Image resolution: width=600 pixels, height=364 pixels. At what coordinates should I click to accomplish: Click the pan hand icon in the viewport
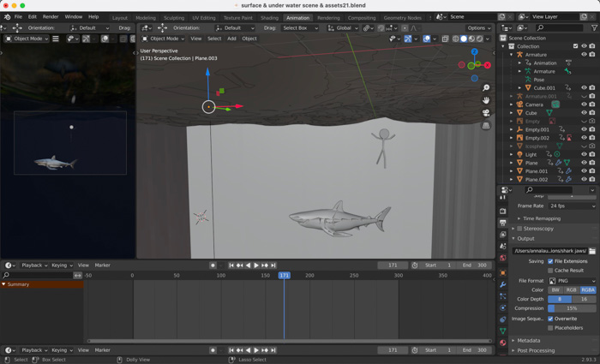[x=486, y=100]
